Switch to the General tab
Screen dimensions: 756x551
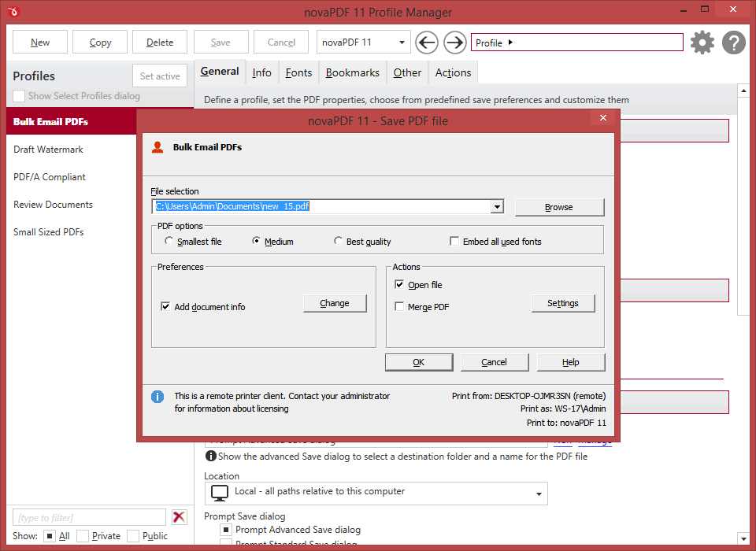tap(220, 72)
